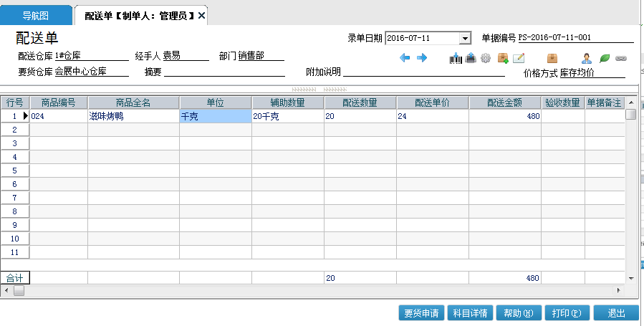Click the 打印(P) button
644x326 pixels.
567,313
